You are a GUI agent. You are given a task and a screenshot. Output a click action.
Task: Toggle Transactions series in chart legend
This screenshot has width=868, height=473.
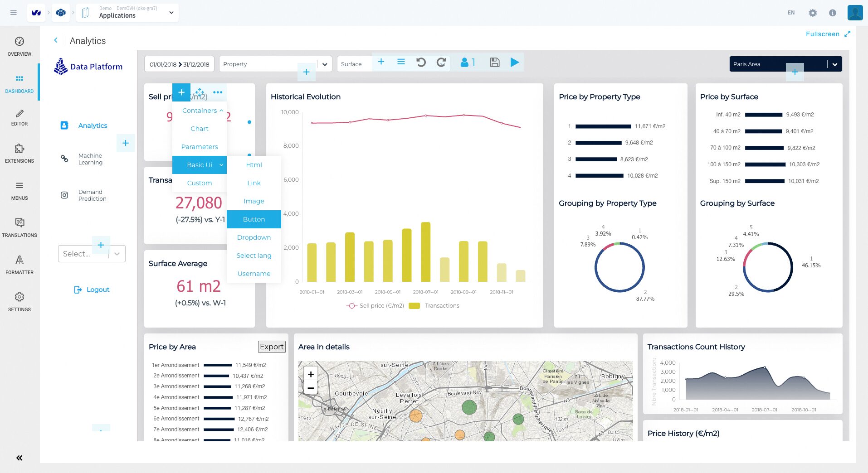click(x=434, y=306)
